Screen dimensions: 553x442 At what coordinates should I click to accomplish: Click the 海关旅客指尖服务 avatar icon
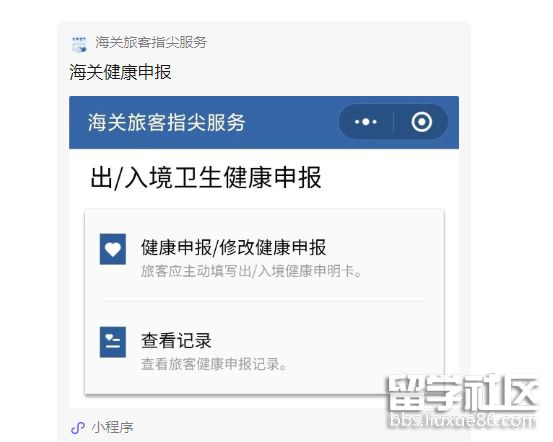pyautogui.click(x=79, y=44)
